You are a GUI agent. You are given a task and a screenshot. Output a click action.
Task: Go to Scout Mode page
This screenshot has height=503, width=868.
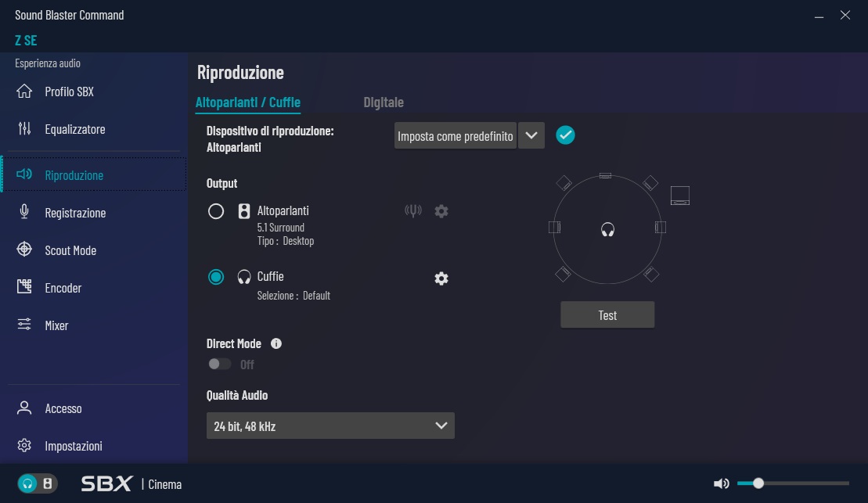coord(70,250)
